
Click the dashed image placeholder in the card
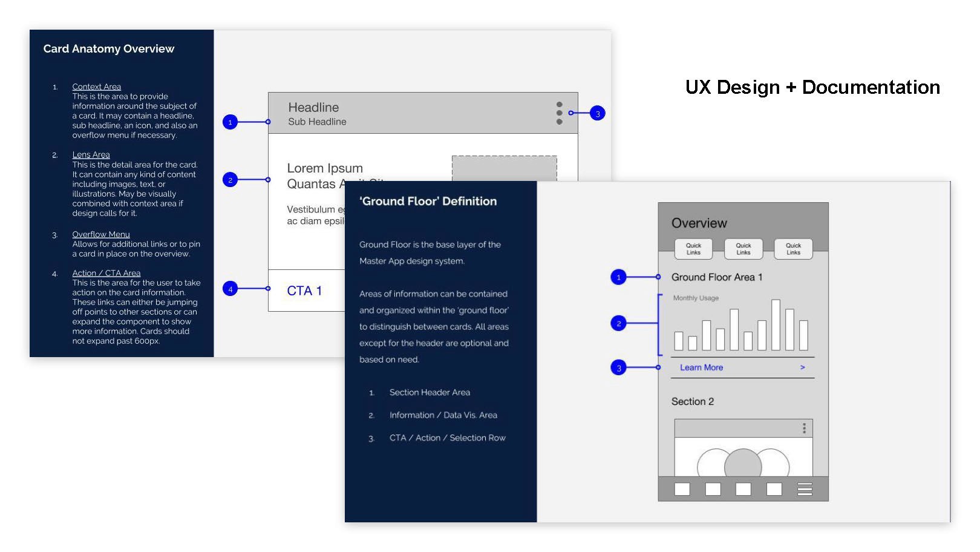(x=504, y=168)
